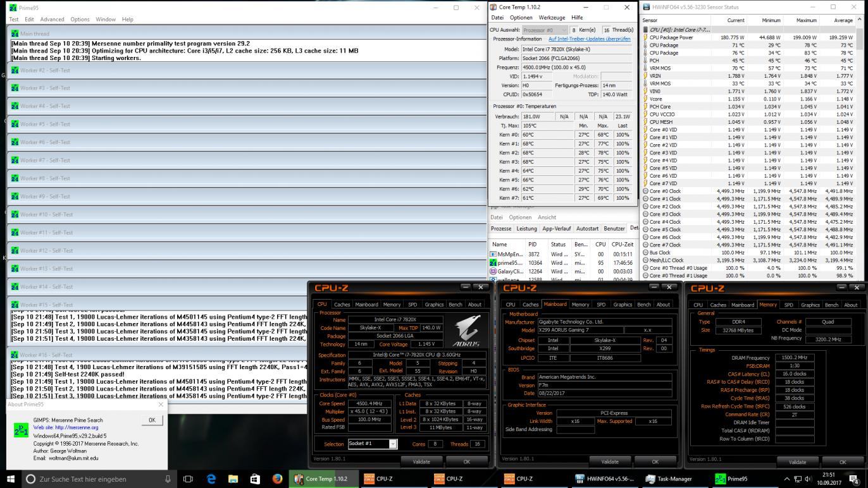Click the volume icon in the system tray
The height and width of the screenshot is (488, 868).
809,479
